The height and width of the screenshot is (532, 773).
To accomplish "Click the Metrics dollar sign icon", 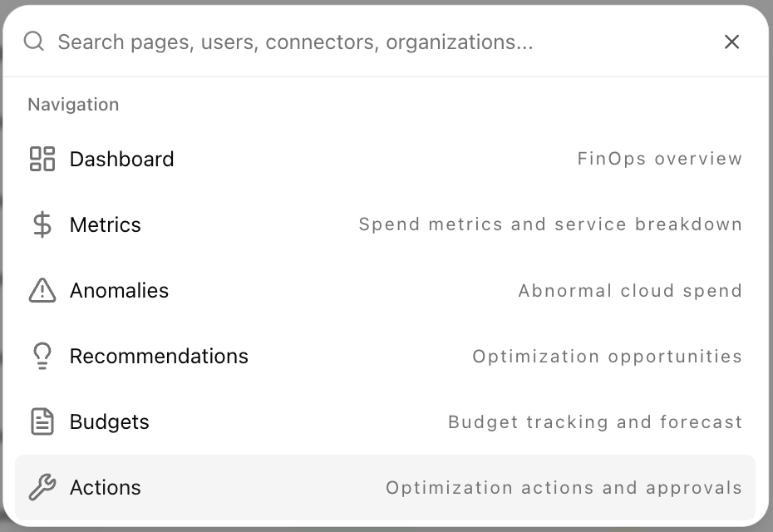I will coord(42,224).
